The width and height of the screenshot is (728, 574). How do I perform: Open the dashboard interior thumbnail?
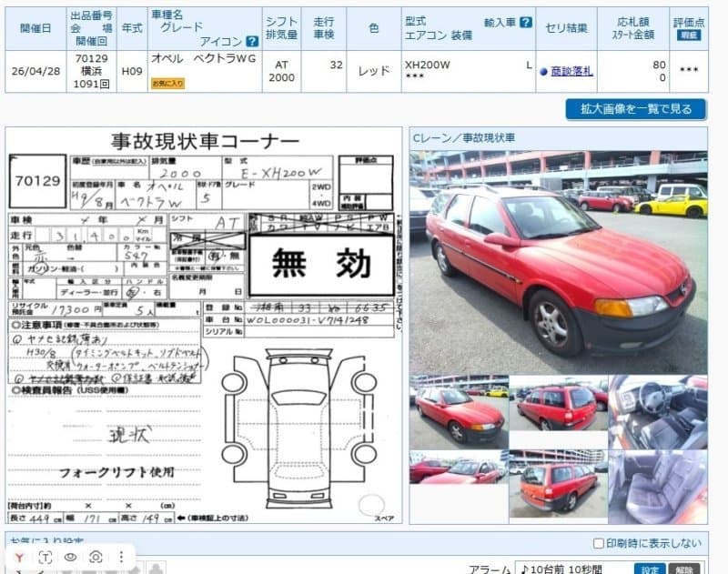(x=658, y=412)
